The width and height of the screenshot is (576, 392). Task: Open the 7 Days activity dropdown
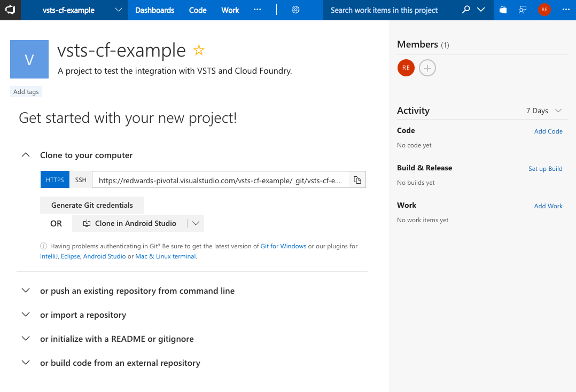[544, 111]
